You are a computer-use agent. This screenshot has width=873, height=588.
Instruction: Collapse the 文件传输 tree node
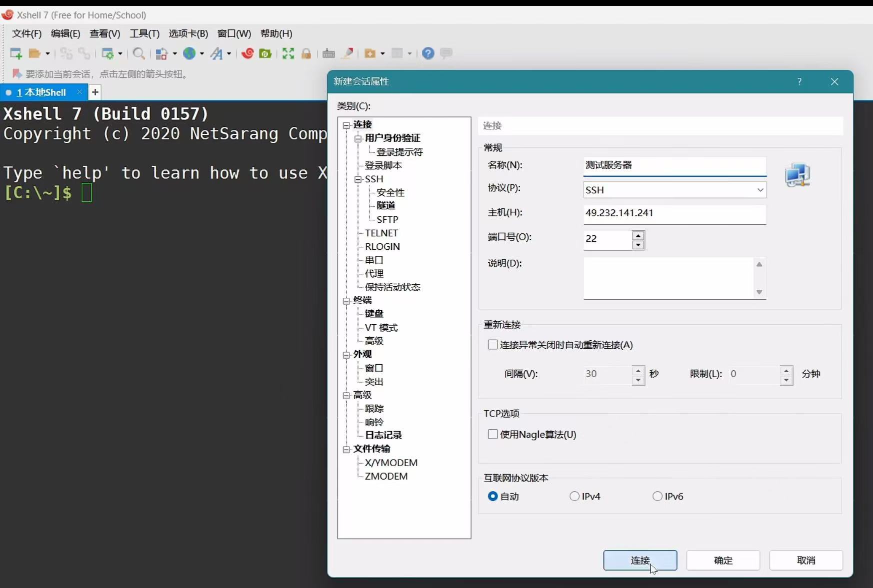346,450
